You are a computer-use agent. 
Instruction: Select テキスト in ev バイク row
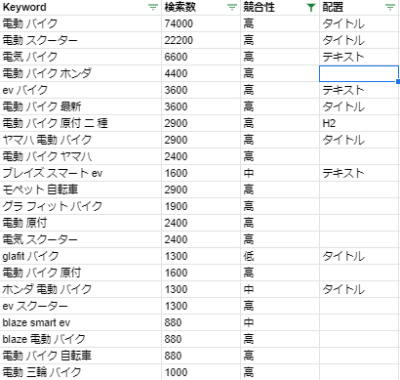[x=359, y=90]
